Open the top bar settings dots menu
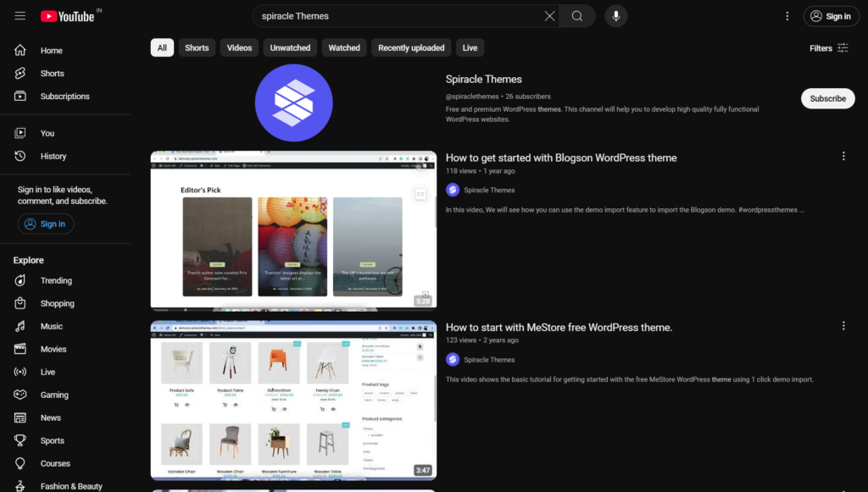The width and height of the screenshot is (868, 492). (787, 16)
